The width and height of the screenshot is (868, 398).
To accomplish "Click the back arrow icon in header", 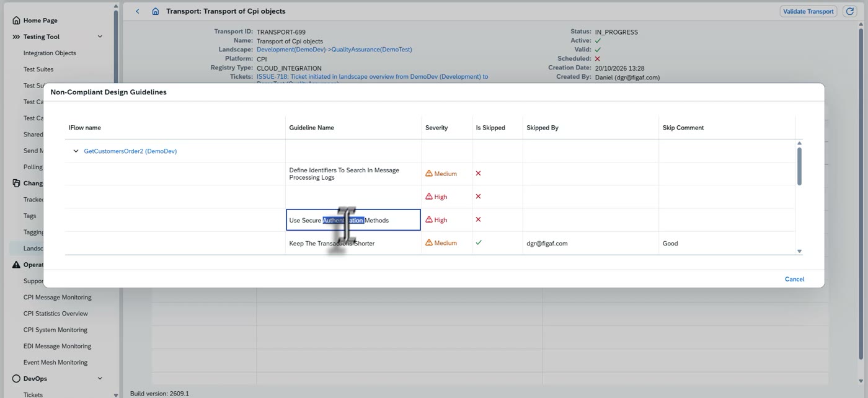I will pos(138,11).
